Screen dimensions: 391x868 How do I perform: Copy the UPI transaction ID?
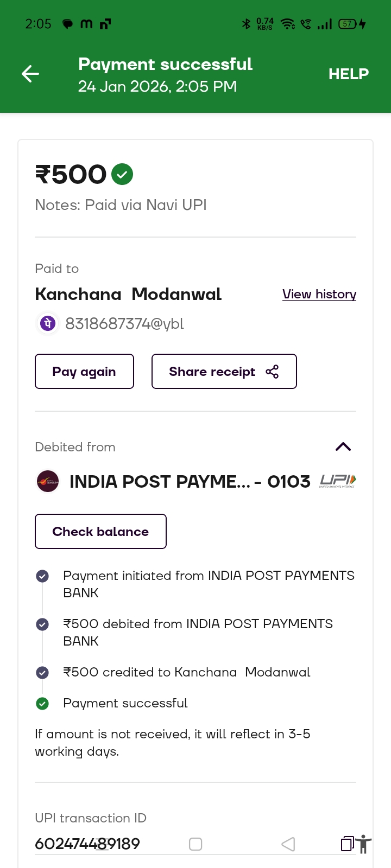(347, 844)
